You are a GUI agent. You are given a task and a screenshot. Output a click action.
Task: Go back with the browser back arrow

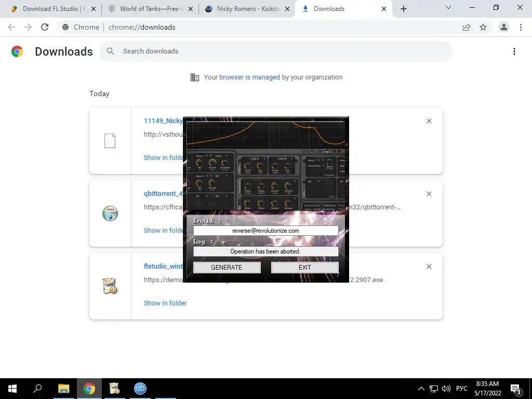[11, 27]
